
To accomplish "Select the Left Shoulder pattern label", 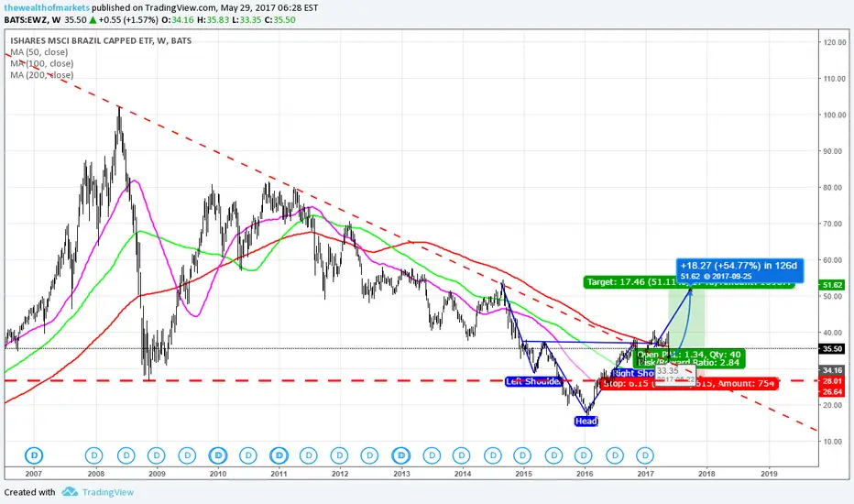I will click(x=532, y=381).
